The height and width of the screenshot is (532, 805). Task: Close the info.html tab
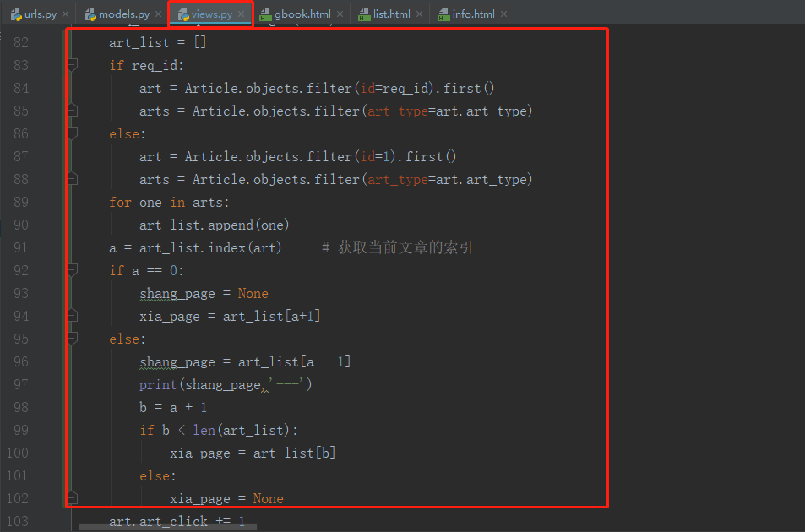tap(503, 14)
